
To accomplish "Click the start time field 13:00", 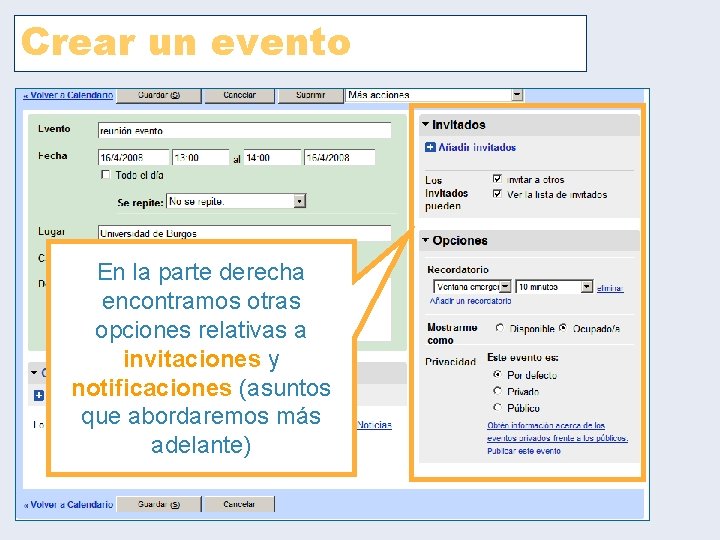I will [201, 157].
